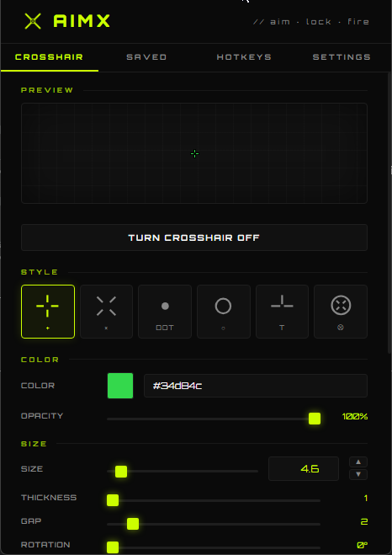Viewport: 392px width, 555px height.
Task: Click the Thickness slider handle
Action: pyautogui.click(x=113, y=500)
